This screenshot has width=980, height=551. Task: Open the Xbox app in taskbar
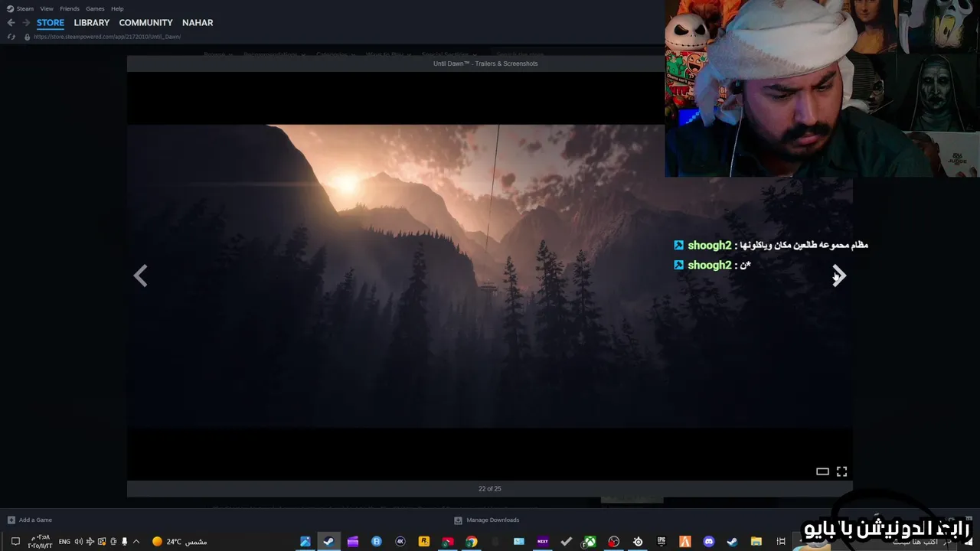point(590,541)
